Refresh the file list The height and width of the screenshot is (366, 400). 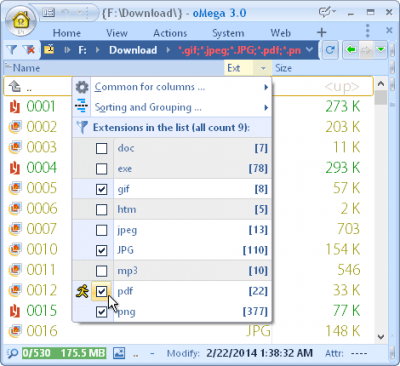tap(330, 50)
